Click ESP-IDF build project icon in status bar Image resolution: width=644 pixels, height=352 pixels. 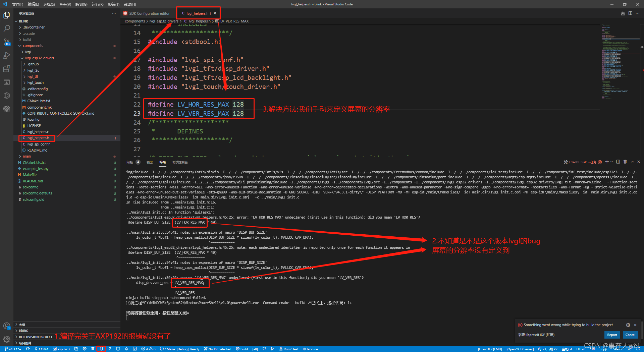tap(101, 349)
